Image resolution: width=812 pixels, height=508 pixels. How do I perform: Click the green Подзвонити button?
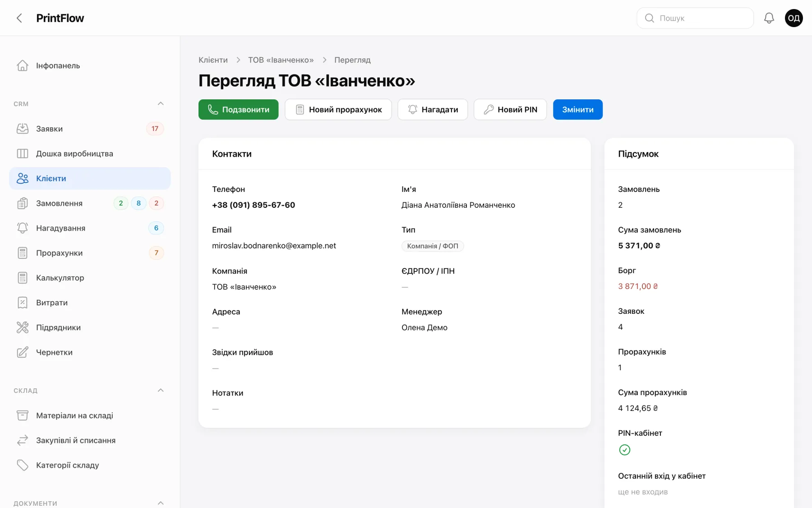click(x=238, y=109)
